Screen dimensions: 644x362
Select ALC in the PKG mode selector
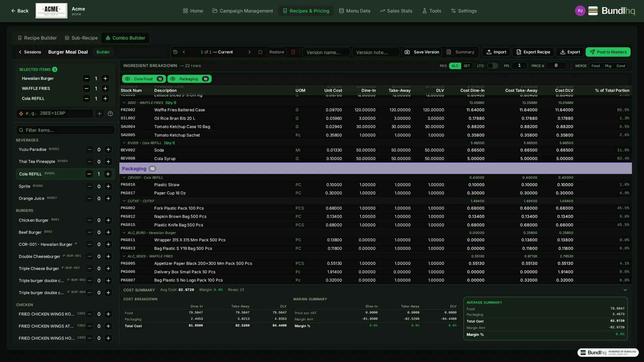point(455,66)
